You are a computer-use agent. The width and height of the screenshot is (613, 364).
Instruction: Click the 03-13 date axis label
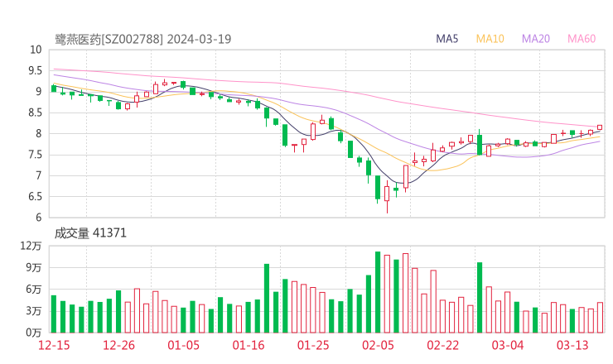click(x=572, y=345)
